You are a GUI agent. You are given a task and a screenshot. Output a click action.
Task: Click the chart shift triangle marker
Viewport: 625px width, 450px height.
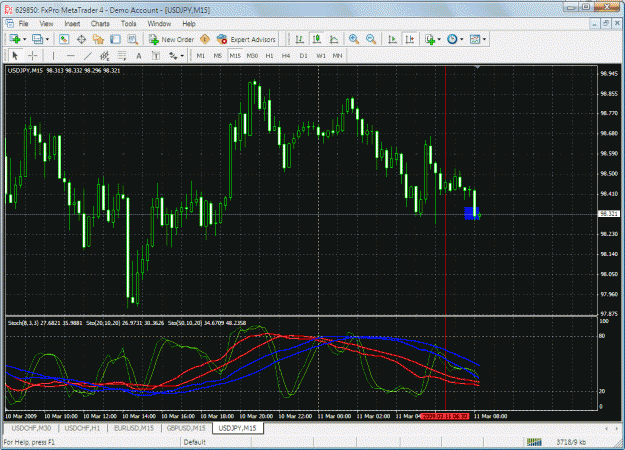[x=477, y=68]
